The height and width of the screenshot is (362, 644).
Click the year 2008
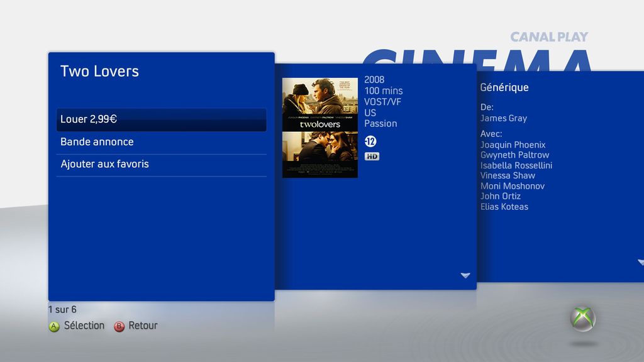374,80
